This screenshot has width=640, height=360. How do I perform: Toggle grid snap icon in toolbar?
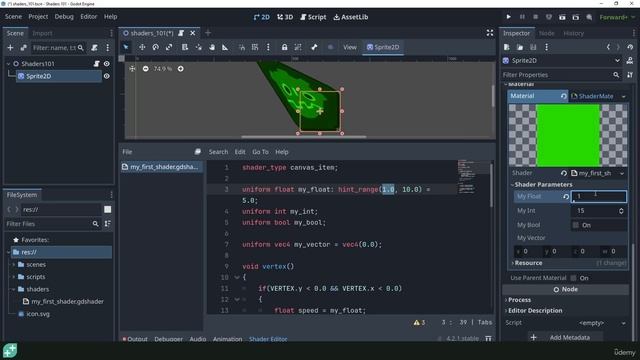[255, 47]
